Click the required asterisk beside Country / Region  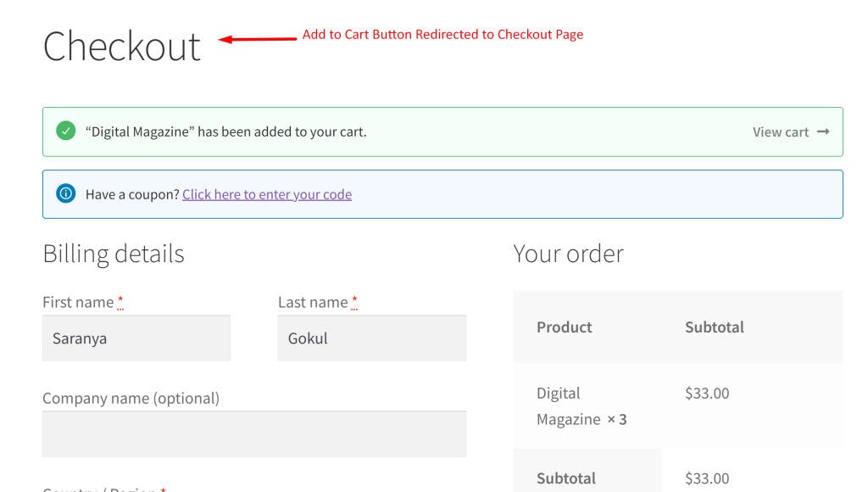pyautogui.click(x=163, y=489)
